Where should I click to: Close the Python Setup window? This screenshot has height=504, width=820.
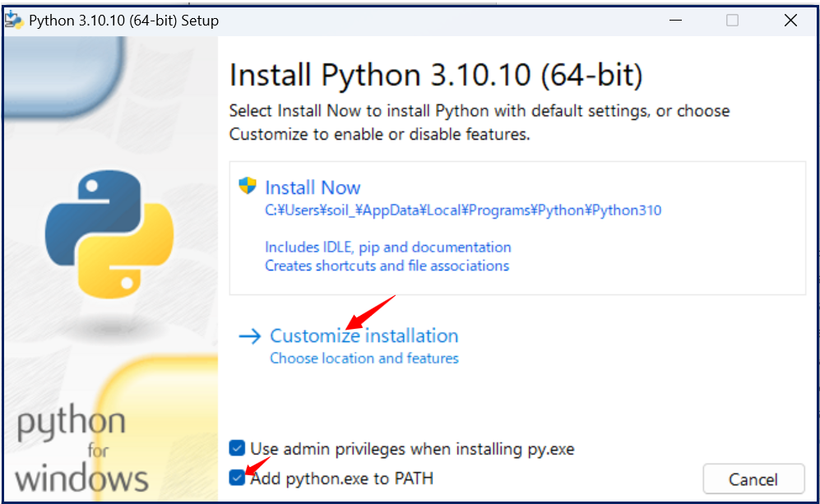coord(790,21)
